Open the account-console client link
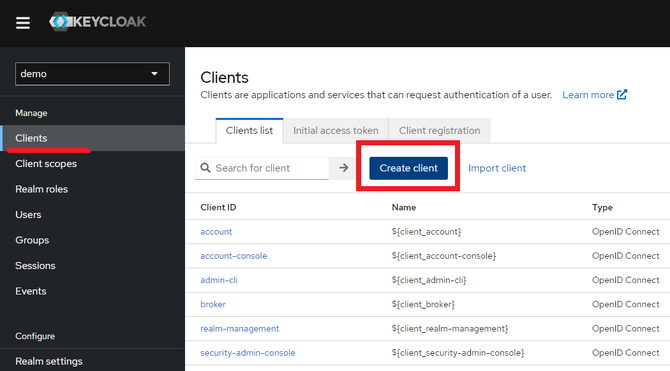Viewport: 670px width, 371px height. 234,256
